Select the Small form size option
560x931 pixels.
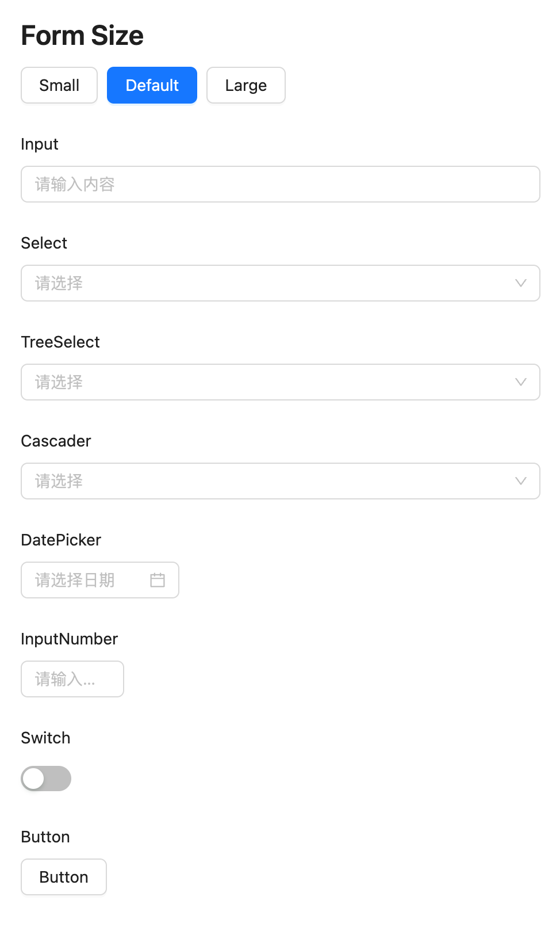click(59, 85)
